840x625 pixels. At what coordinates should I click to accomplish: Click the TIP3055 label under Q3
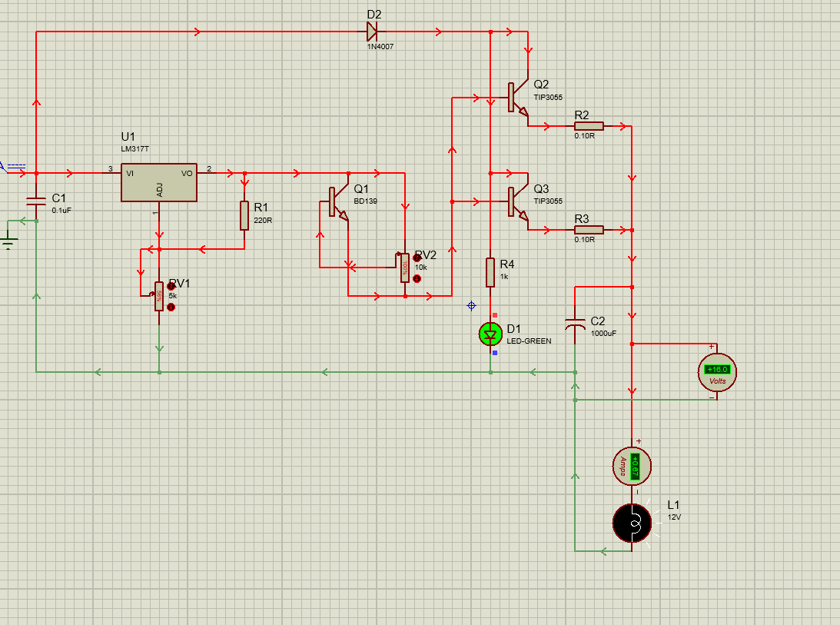(548, 201)
